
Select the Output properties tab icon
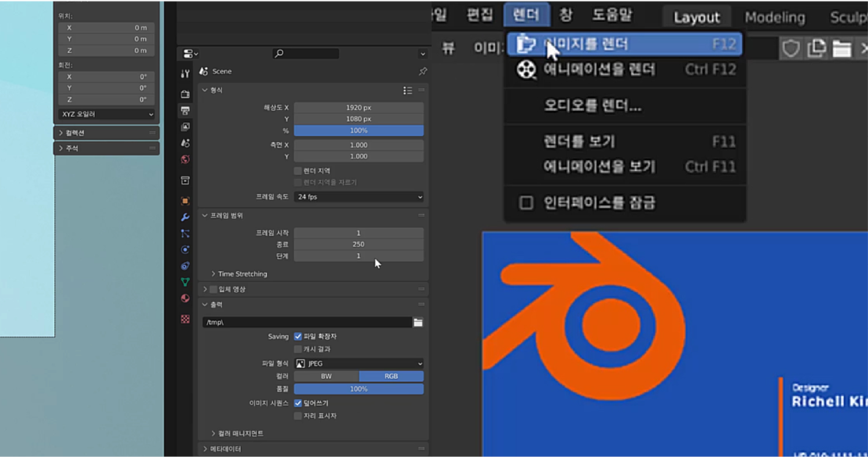185,111
